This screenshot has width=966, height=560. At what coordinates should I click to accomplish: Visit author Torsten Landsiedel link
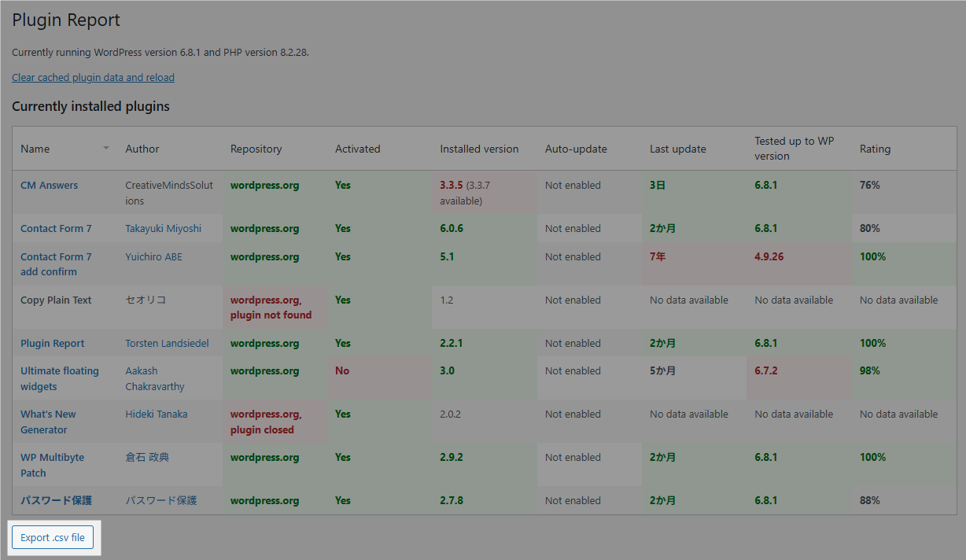[x=168, y=344]
